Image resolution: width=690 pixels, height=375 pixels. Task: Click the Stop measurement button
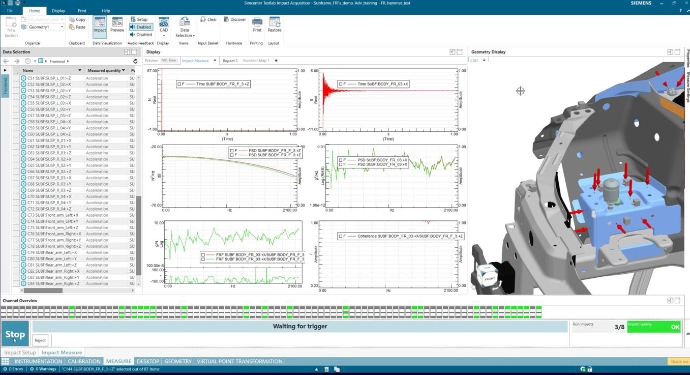point(15,335)
